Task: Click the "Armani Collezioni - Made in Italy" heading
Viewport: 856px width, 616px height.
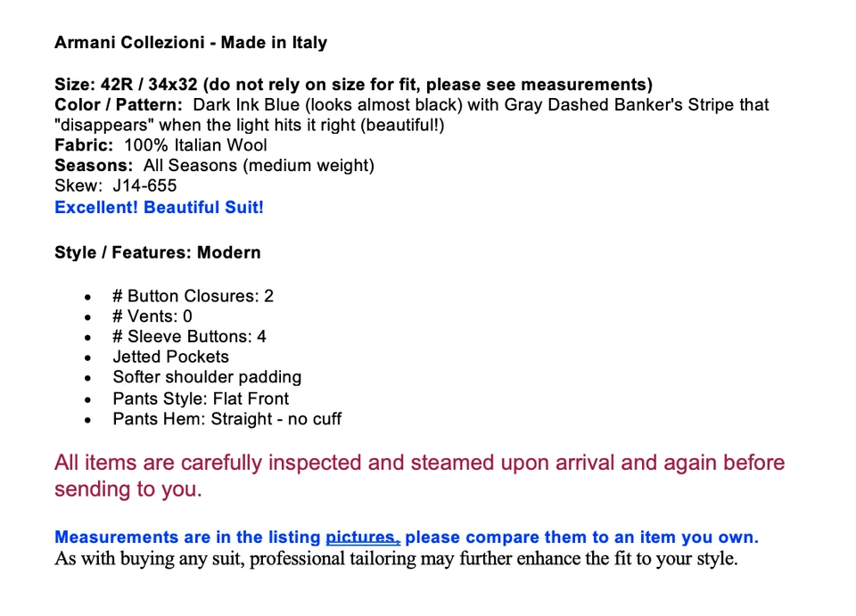Action: (191, 43)
